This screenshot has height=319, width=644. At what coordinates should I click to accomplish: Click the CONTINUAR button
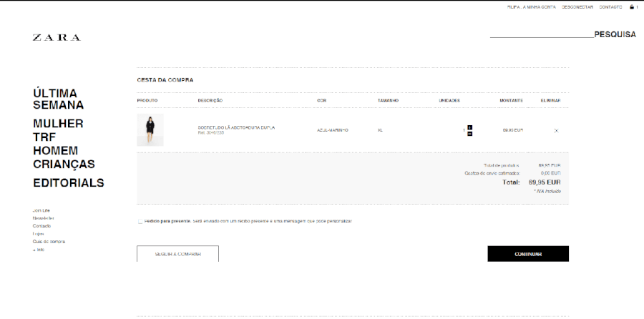click(x=528, y=254)
